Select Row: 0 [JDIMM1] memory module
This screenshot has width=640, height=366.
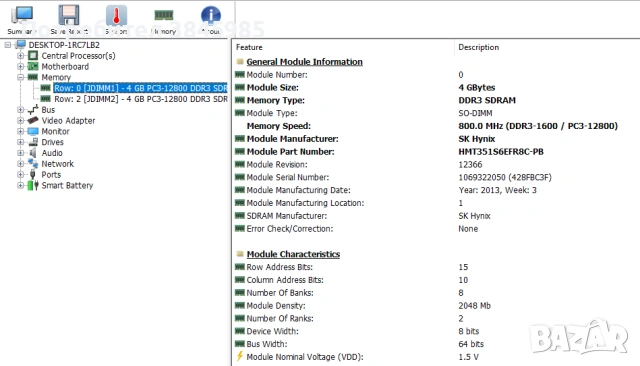pyautogui.click(x=140, y=88)
